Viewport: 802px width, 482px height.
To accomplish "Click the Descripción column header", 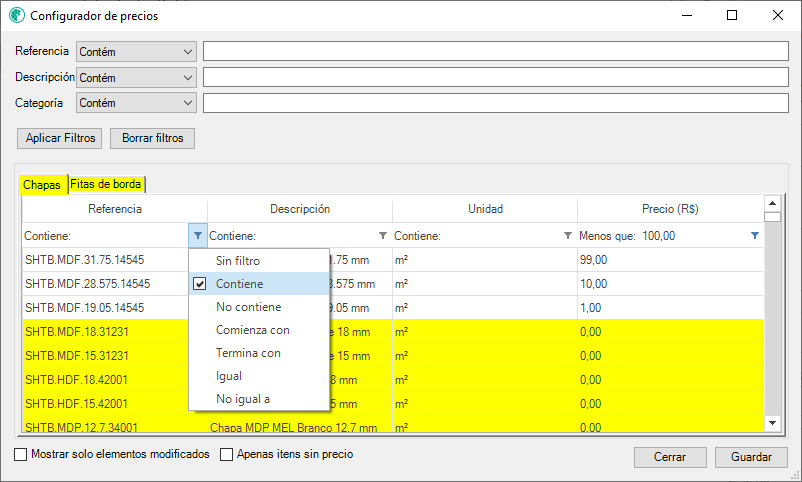I will [300, 209].
